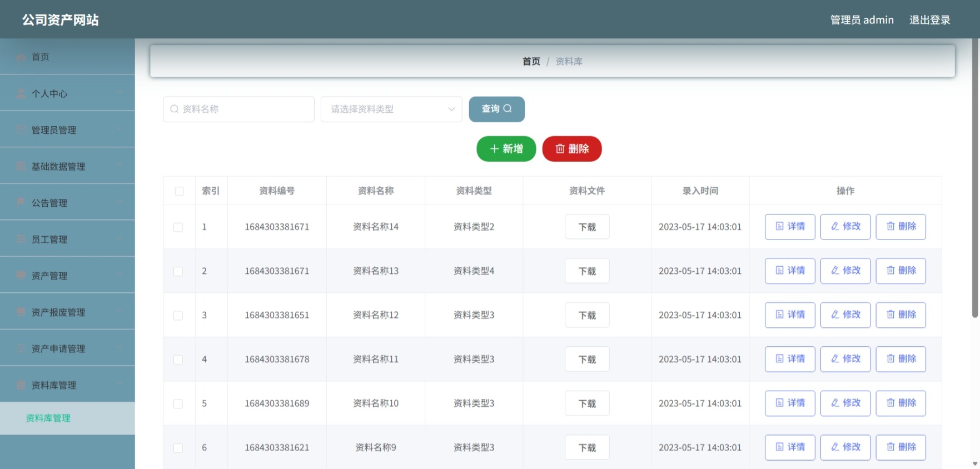Viewport: 980px width, 469px height.
Task: Click the red bulk 删除 button
Action: 572,149
